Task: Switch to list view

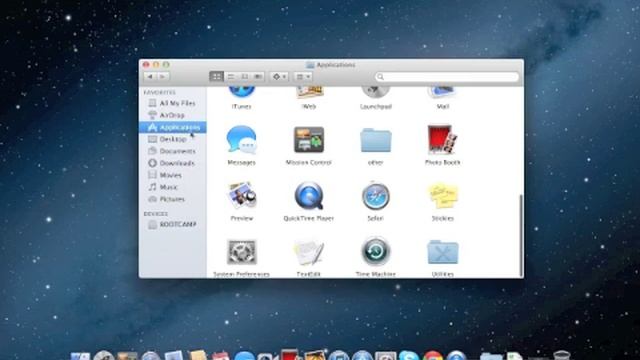Action: (x=231, y=76)
